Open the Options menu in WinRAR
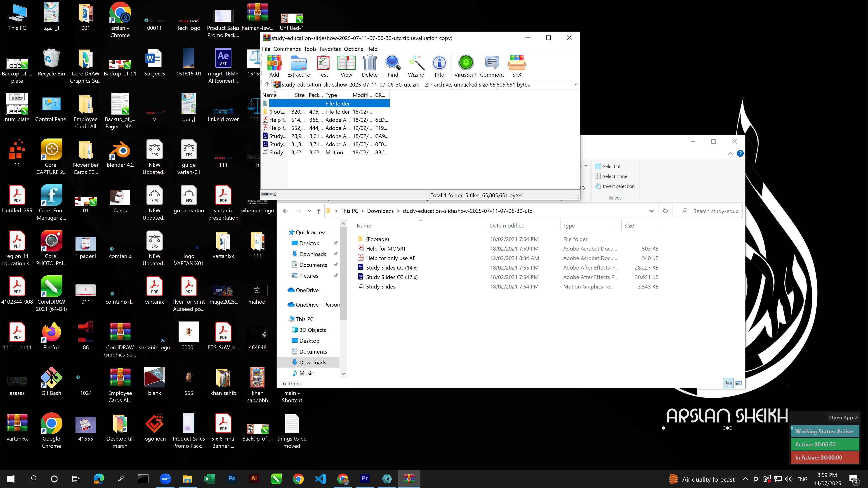Image resolution: width=868 pixels, height=488 pixels. click(x=353, y=49)
